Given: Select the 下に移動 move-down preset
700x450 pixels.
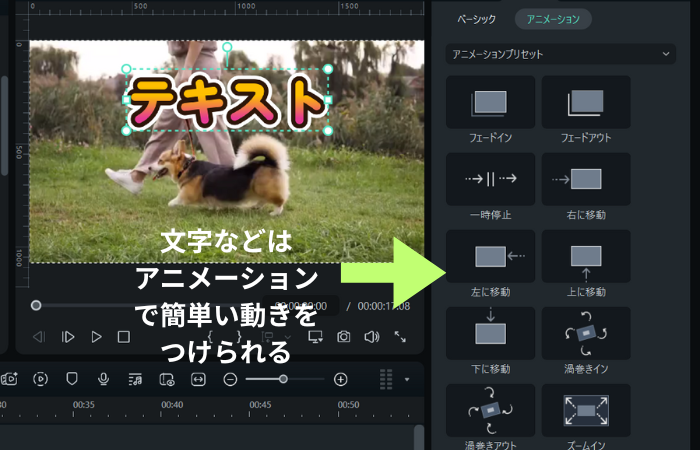Looking at the screenshot, I should click(490, 333).
